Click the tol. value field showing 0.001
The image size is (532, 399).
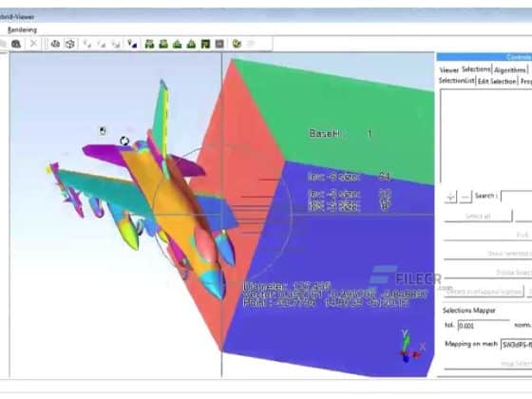(x=484, y=325)
